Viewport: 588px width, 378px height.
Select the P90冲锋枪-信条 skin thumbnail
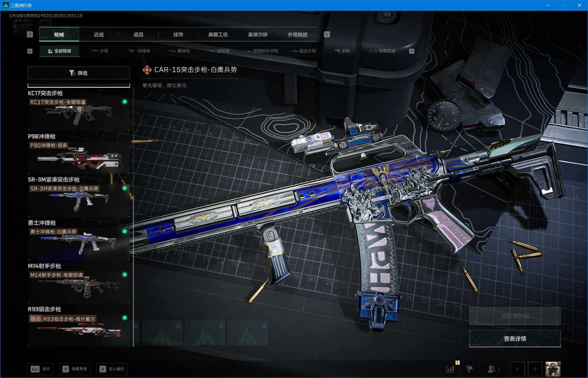[x=79, y=157]
